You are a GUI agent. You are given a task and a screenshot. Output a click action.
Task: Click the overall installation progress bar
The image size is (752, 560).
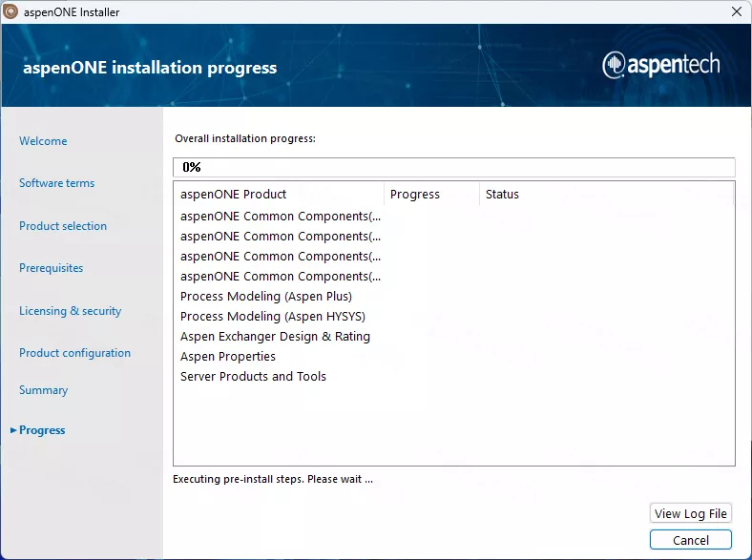click(x=453, y=167)
